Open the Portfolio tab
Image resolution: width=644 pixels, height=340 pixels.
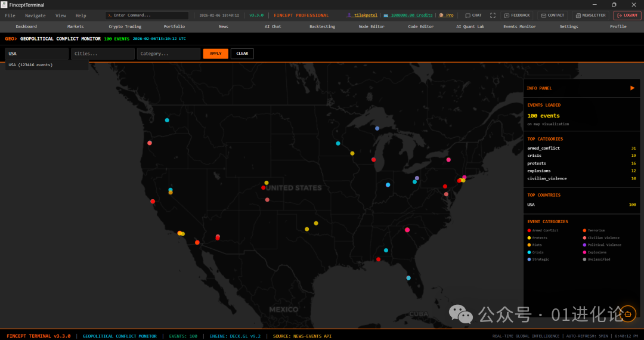point(174,27)
